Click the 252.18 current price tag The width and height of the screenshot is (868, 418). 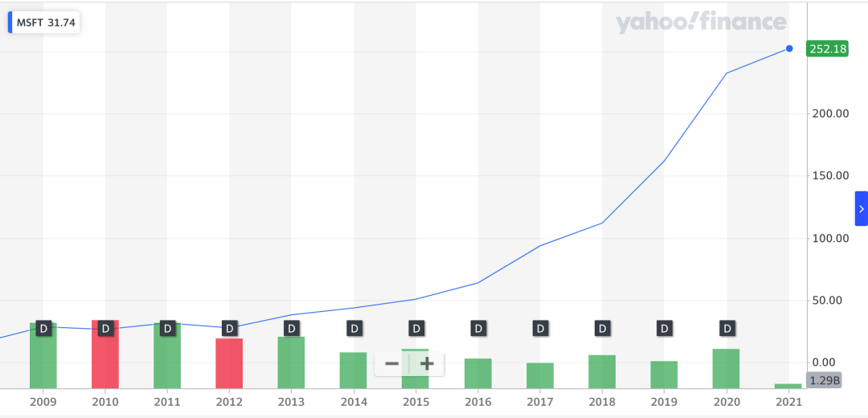coord(828,49)
